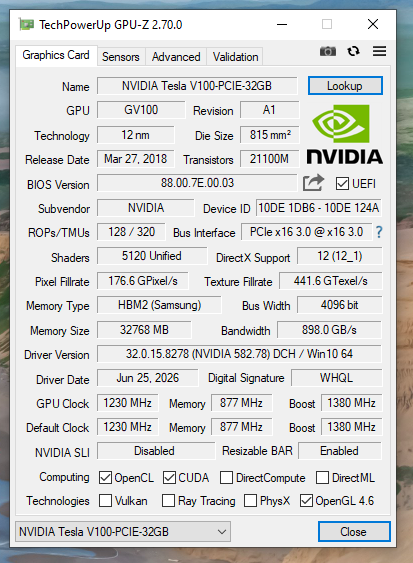Click the GPU Clock row Boost 1380 MHz
This screenshot has width=413, height=563.
[x=351, y=403]
